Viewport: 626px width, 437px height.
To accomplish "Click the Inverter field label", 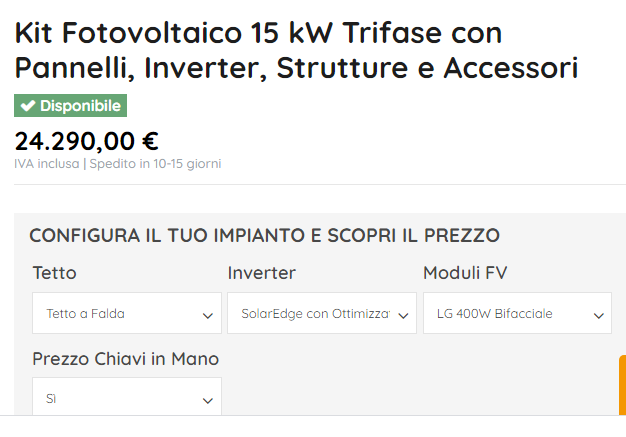I will click(x=262, y=273).
